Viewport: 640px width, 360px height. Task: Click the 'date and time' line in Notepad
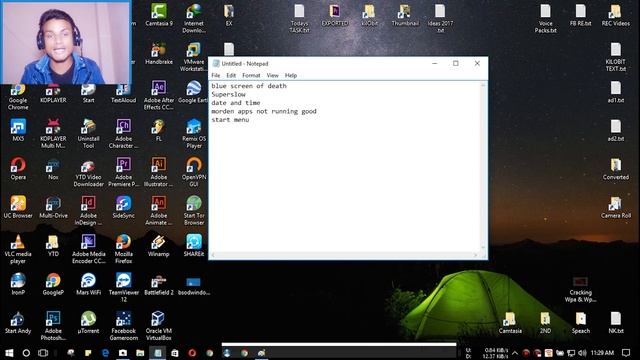tap(236, 103)
